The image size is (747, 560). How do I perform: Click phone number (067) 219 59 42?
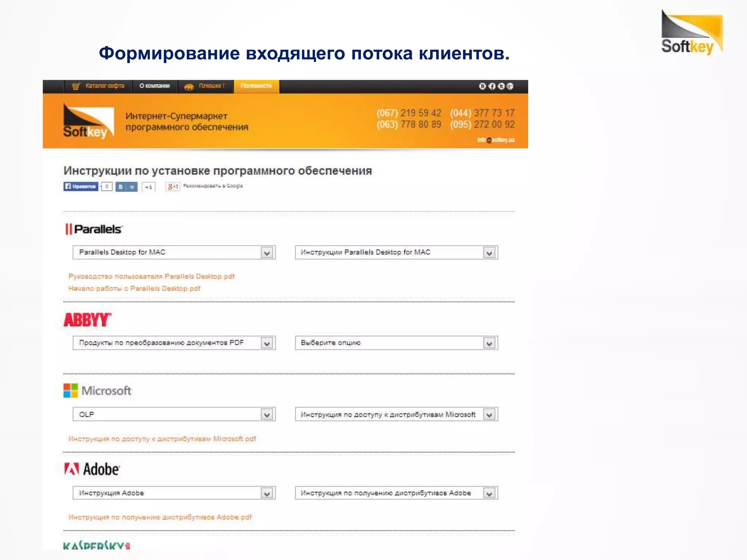point(409,113)
